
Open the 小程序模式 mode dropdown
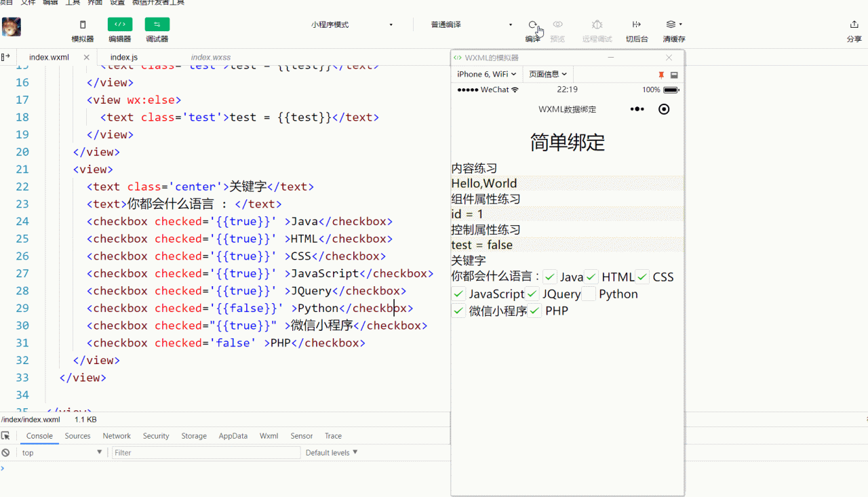tap(352, 24)
